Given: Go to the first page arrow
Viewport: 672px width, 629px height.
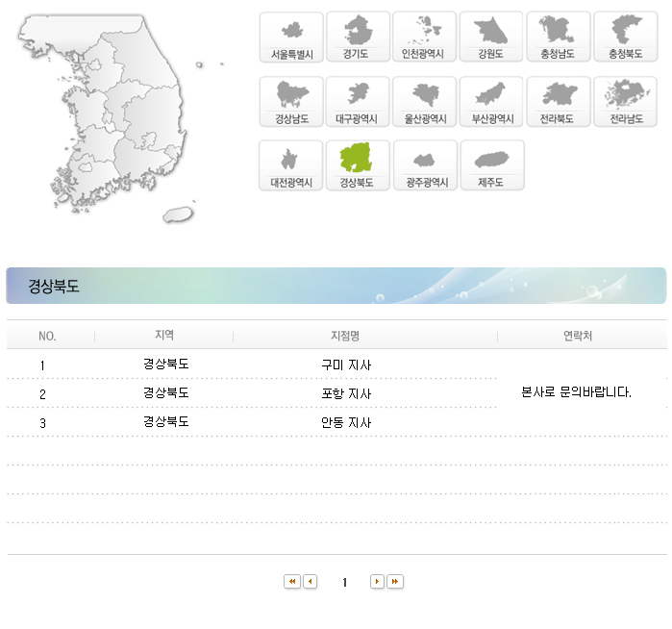Looking at the screenshot, I should pyautogui.click(x=291, y=582).
